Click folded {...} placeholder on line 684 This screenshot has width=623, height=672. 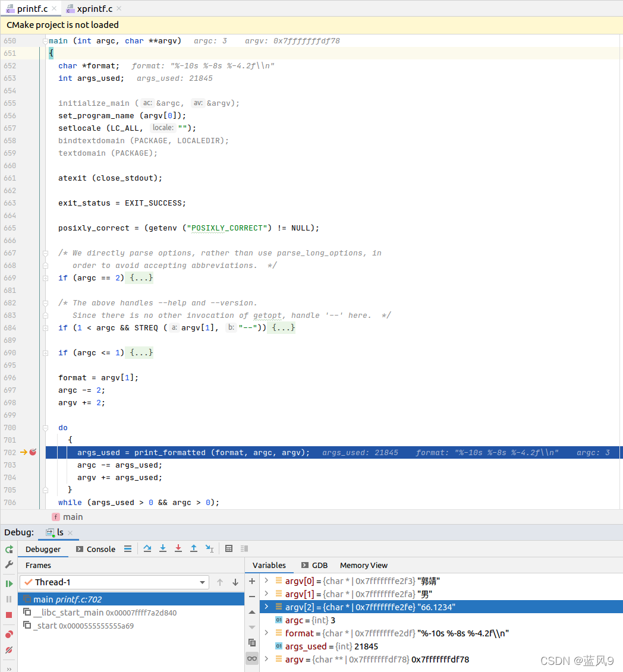coord(283,327)
